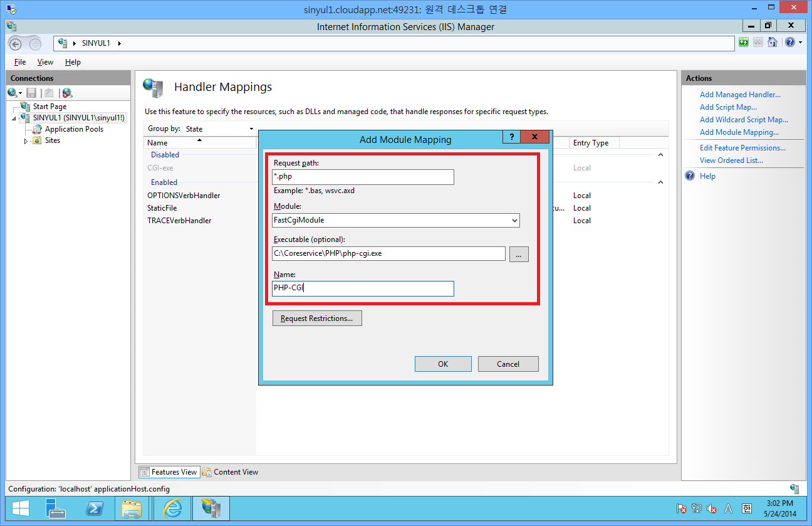Collapse the SINYUL1 server node
Viewport: 812px width, 526px height.
point(14,118)
